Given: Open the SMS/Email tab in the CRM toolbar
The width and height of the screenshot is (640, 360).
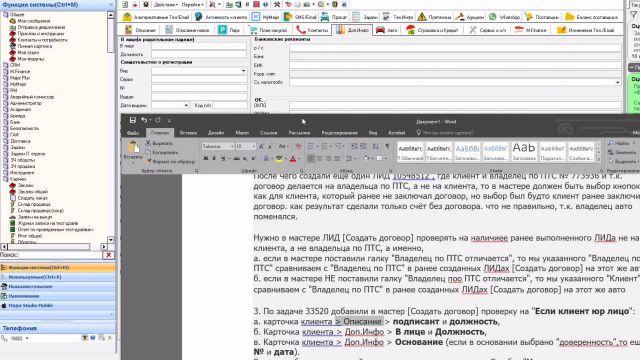Looking at the screenshot, I should point(300,17).
